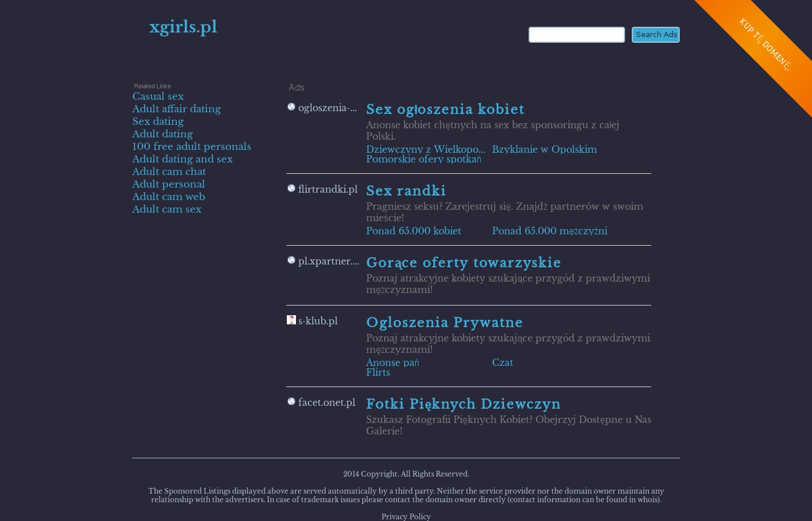The height and width of the screenshot is (521, 812).
Task: Click the globe icon beside pl.xpartner
Action: click(291, 260)
